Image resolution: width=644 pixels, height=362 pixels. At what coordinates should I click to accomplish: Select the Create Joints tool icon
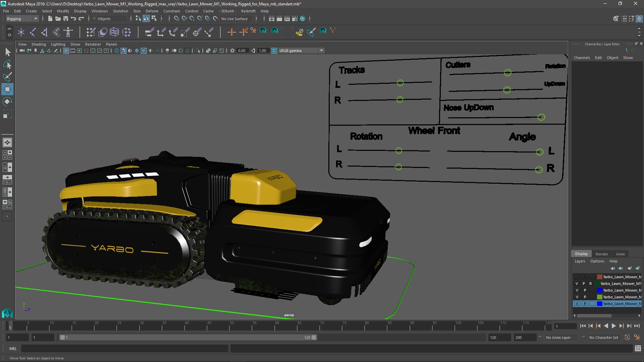pyautogui.click(x=33, y=32)
